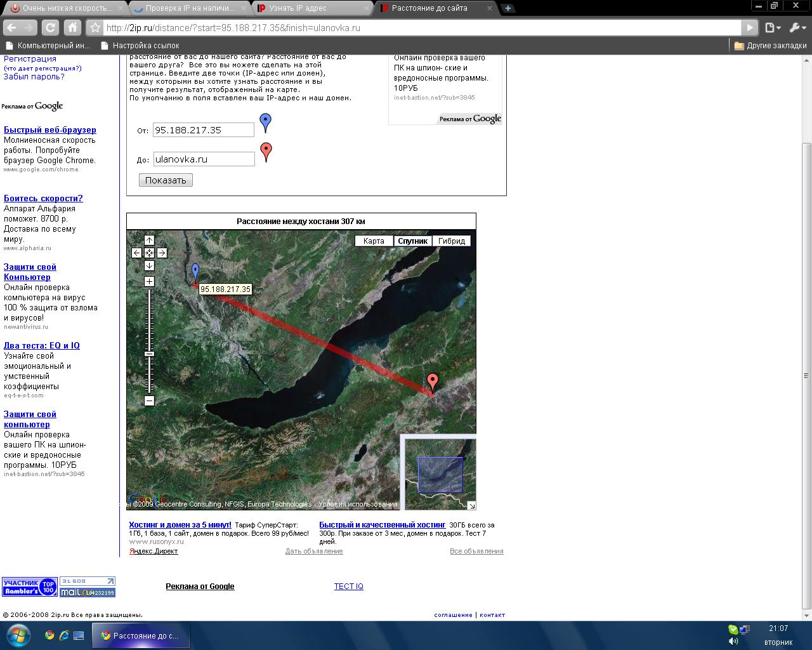
Task: Open the page menu dropdown in Chrome toolbar
Action: [x=772, y=28]
